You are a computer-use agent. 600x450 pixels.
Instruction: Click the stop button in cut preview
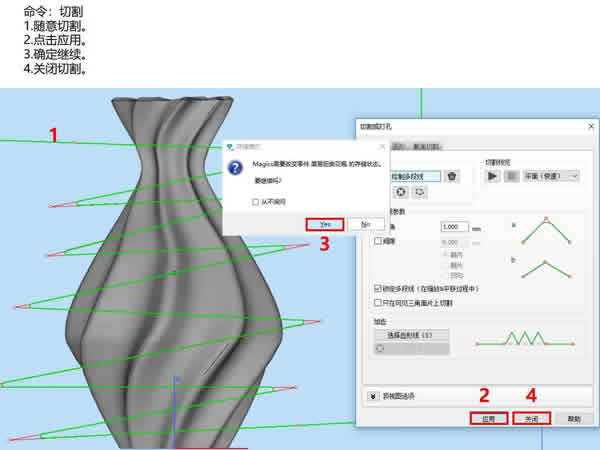point(511,176)
